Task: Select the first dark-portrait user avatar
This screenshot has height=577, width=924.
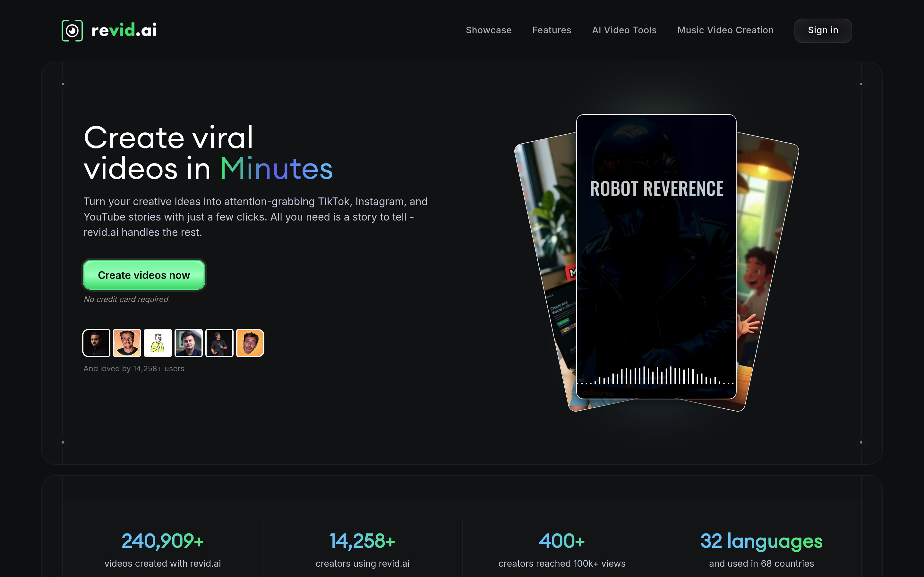Action: click(96, 343)
